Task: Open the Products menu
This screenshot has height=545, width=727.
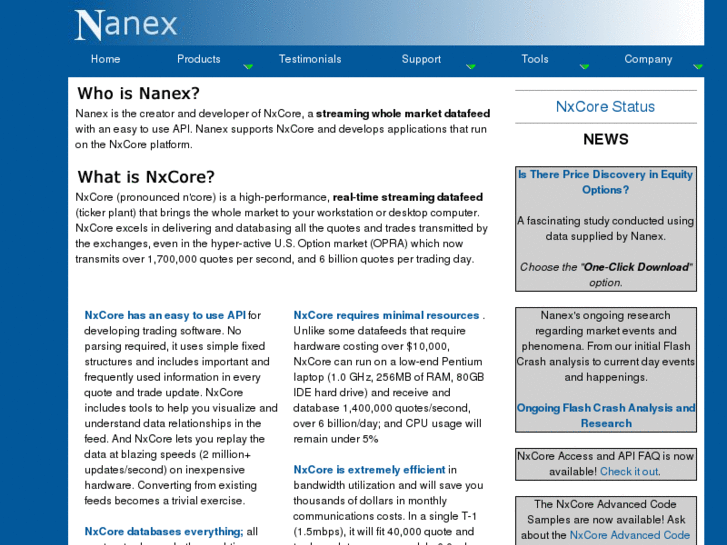Action: (198, 59)
